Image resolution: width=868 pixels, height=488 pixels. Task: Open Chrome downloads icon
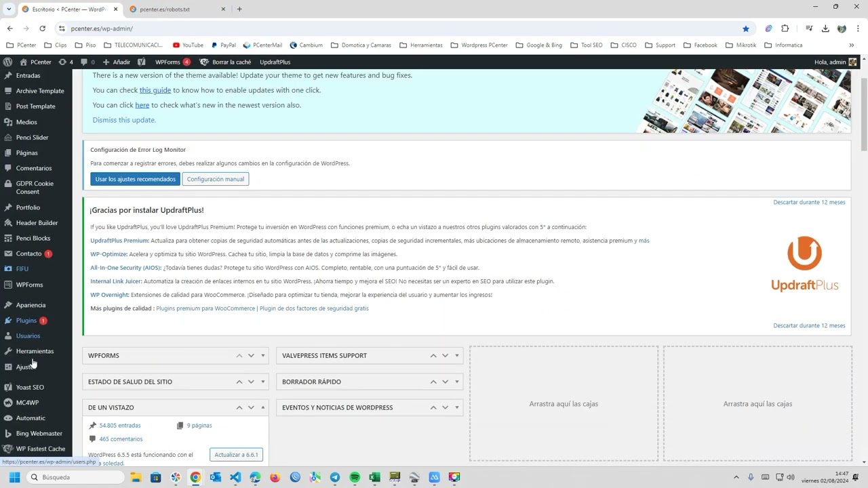click(x=825, y=28)
